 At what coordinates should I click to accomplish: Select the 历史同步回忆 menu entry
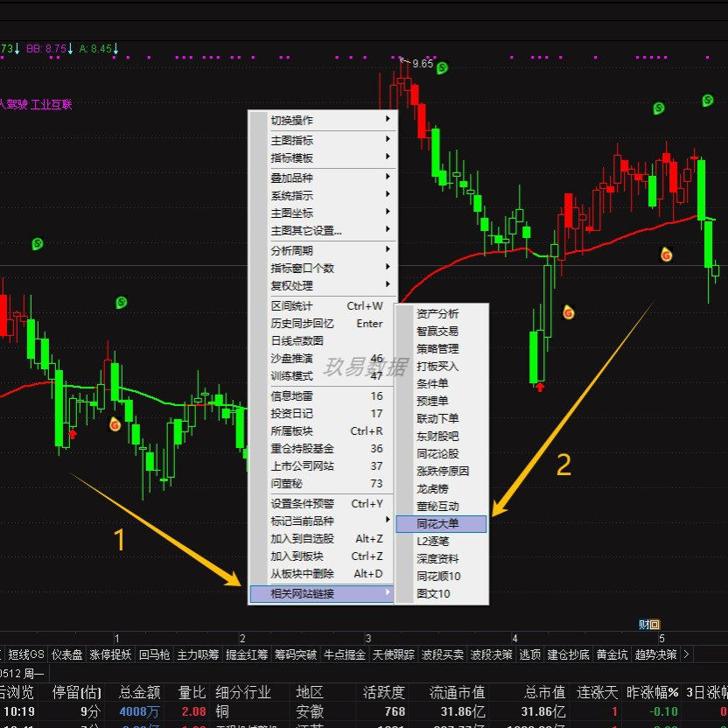pos(322,324)
